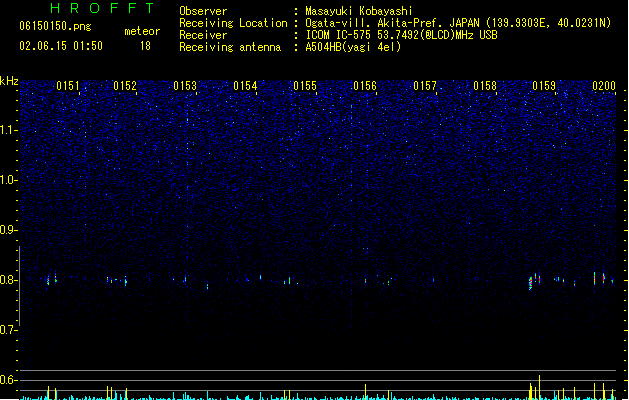Click the meteor echo left of 0151
This screenshot has height=400, width=629.
[x=48, y=280]
